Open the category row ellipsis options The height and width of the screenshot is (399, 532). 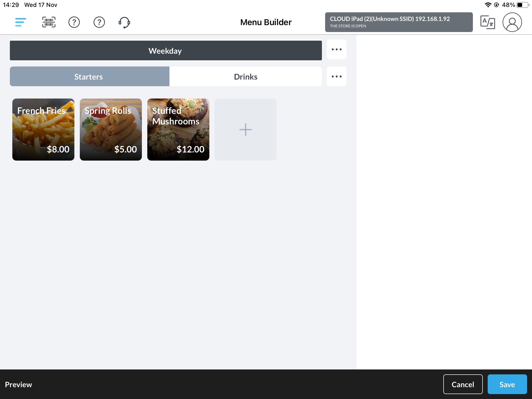[337, 76]
